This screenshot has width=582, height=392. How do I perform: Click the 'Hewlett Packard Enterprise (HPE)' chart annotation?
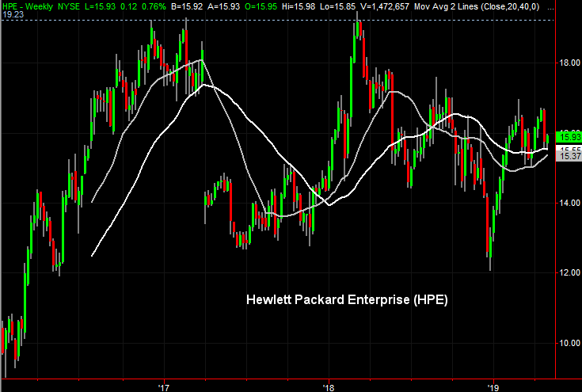tap(347, 299)
